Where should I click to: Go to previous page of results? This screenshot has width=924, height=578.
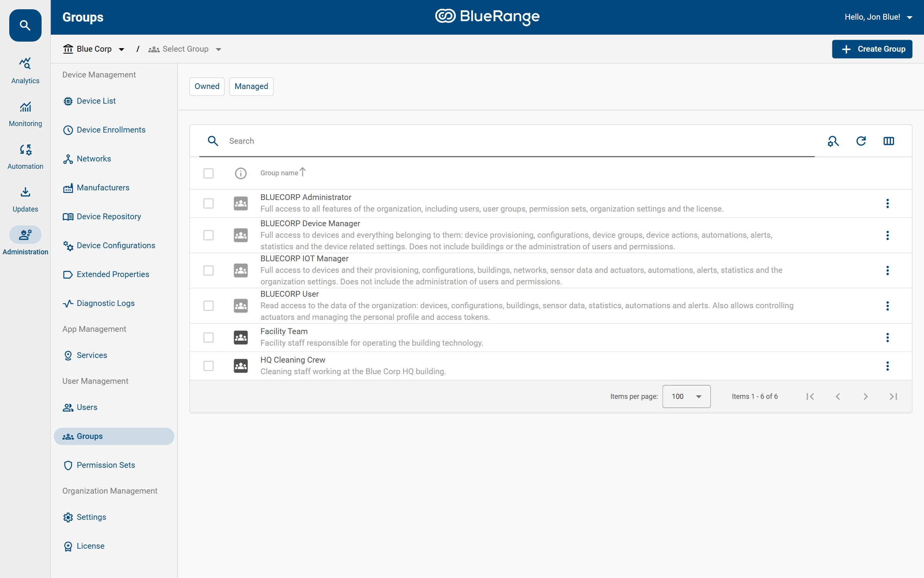[838, 397]
